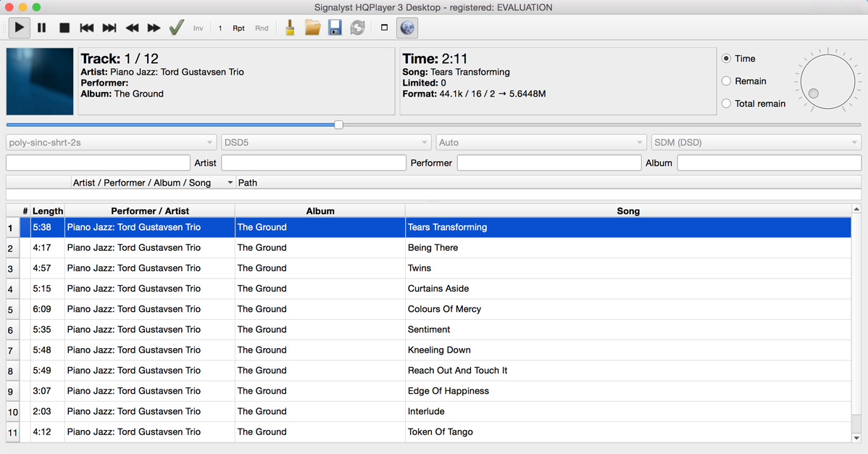Pause playback with the pause icon
The image size is (868, 454).
pos(41,28)
